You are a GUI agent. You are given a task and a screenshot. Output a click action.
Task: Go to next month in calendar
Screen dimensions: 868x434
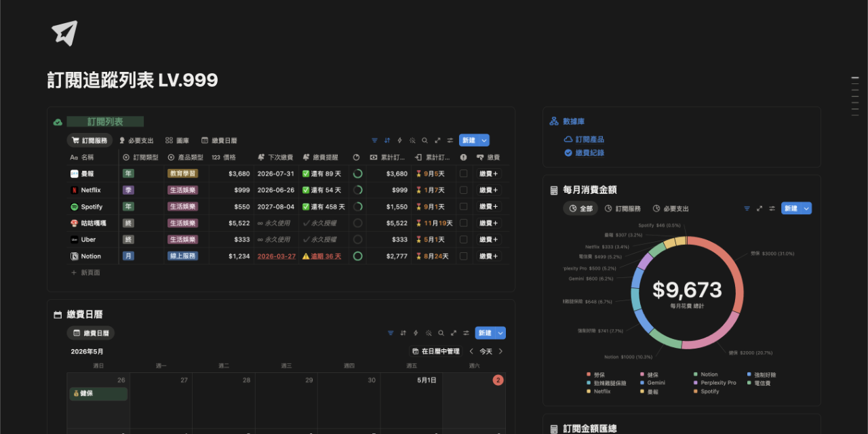pos(500,351)
